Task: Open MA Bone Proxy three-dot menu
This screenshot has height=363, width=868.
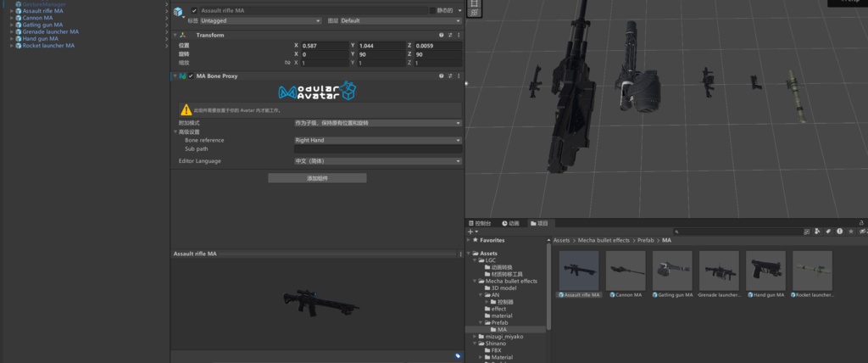Action: point(459,76)
